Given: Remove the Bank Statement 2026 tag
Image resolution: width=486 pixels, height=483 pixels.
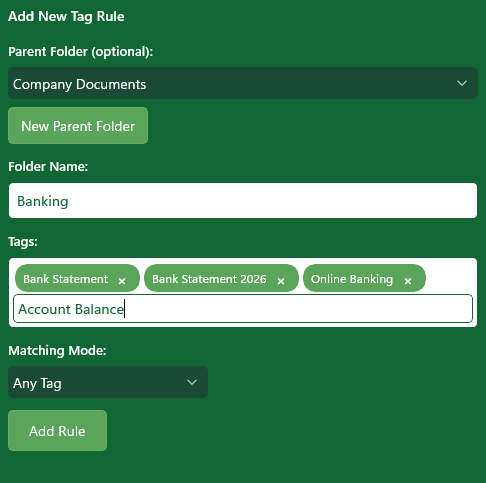Looking at the screenshot, I should [x=281, y=281].
